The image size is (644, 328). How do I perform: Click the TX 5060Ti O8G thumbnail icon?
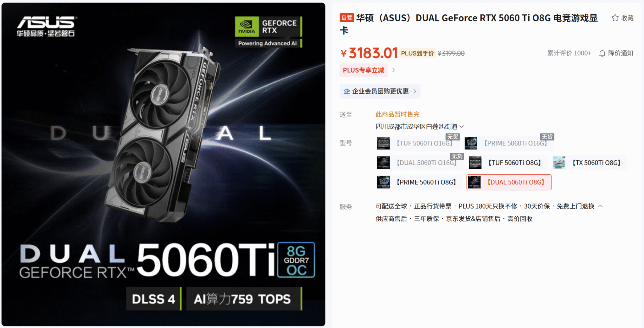pyautogui.click(x=559, y=163)
